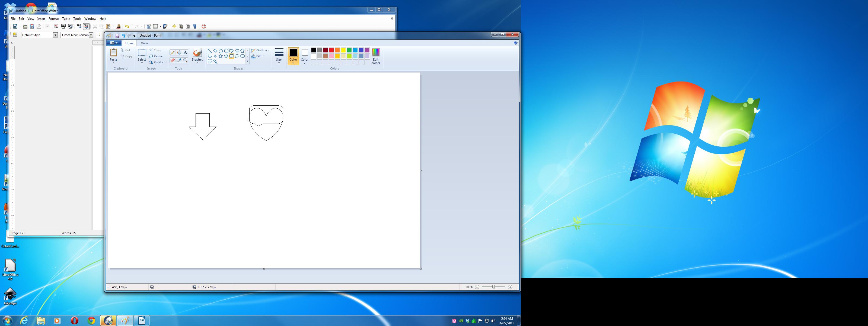The height and width of the screenshot is (326, 868).
Task: Select the Color picker eyedropper tool
Action: coord(179,60)
